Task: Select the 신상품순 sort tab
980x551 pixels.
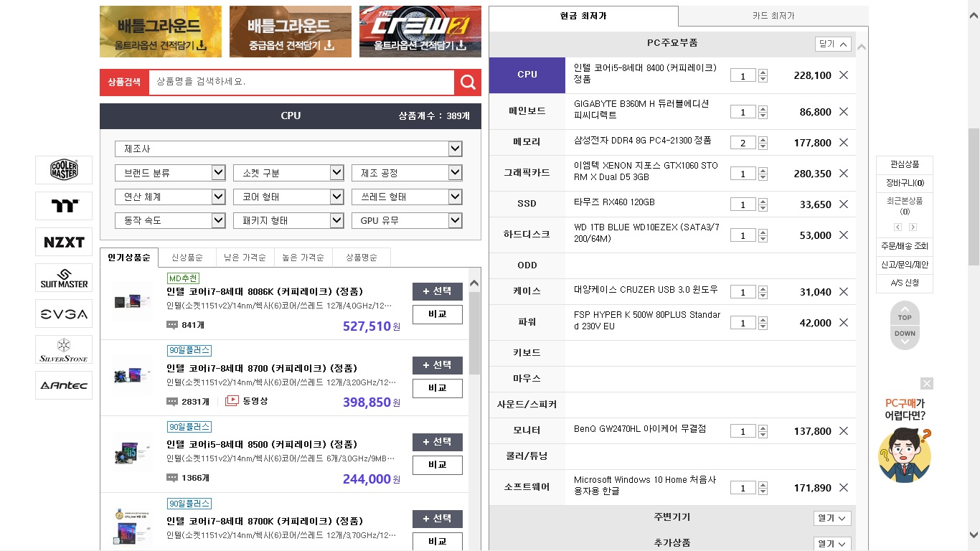Action: point(187,258)
